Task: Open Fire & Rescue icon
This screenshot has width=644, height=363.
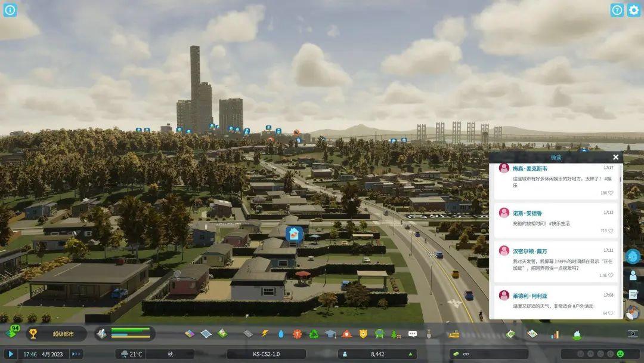Action: click(x=346, y=334)
